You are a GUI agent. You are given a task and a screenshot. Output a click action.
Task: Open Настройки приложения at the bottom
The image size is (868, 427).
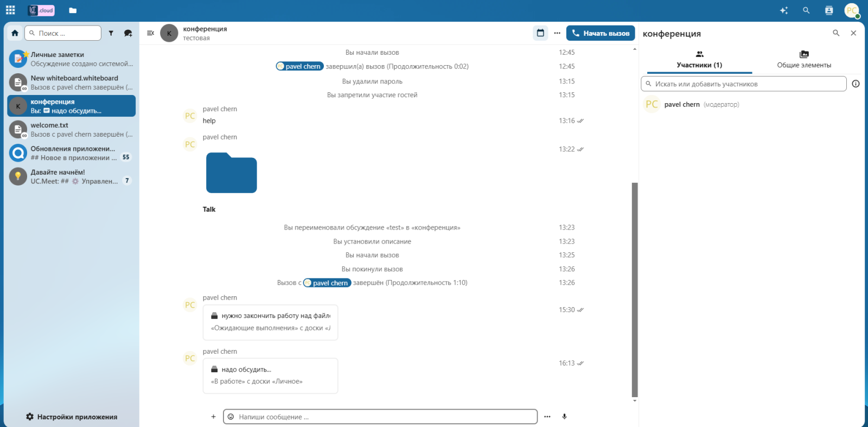[x=72, y=417]
